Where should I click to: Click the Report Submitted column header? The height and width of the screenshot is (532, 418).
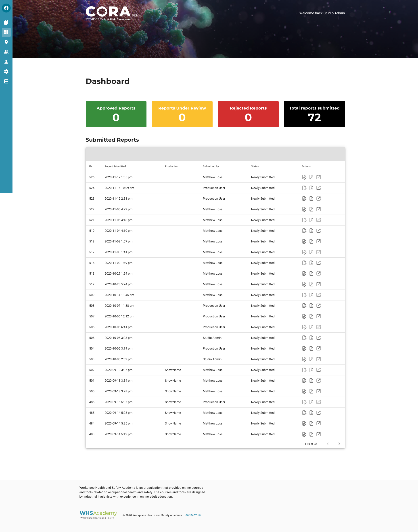[x=115, y=166]
